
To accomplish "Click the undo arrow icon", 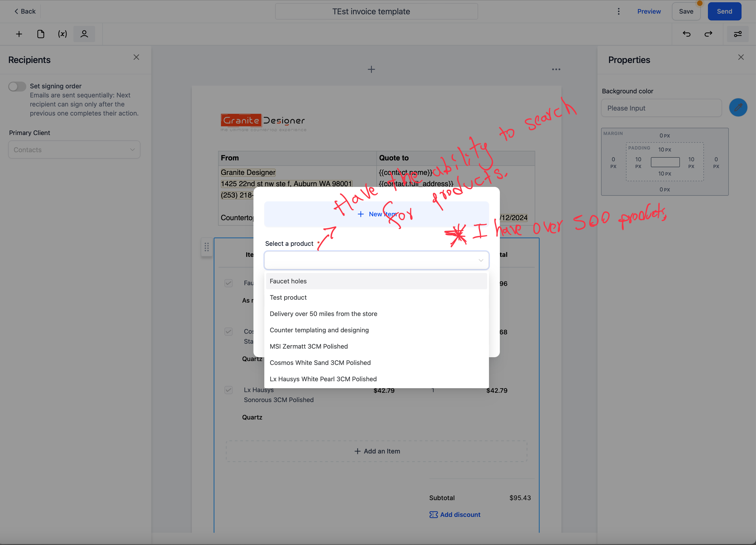I will pyautogui.click(x=687, y=34).
